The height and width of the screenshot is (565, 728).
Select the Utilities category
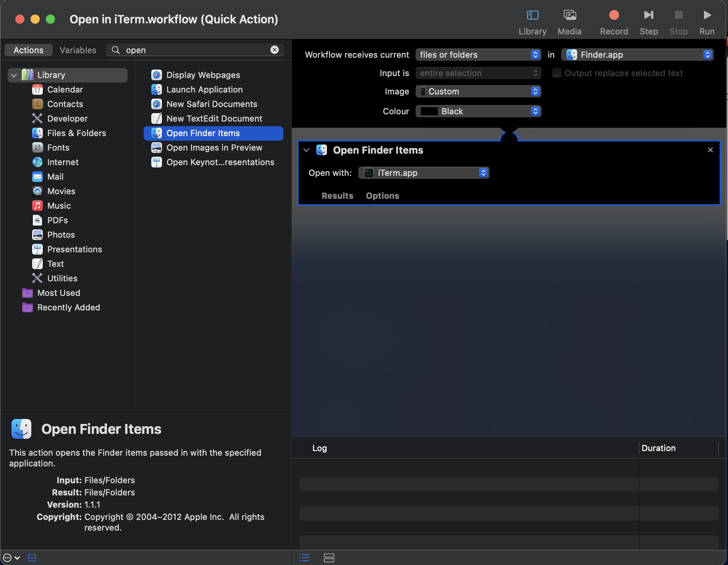pyautogui.click(x=62, y=279)
